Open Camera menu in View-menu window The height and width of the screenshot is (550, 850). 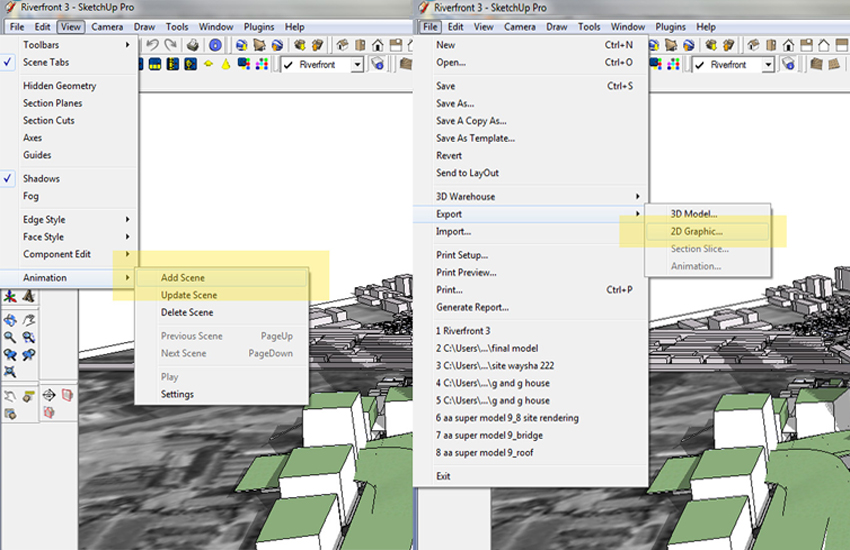(107, 27)
